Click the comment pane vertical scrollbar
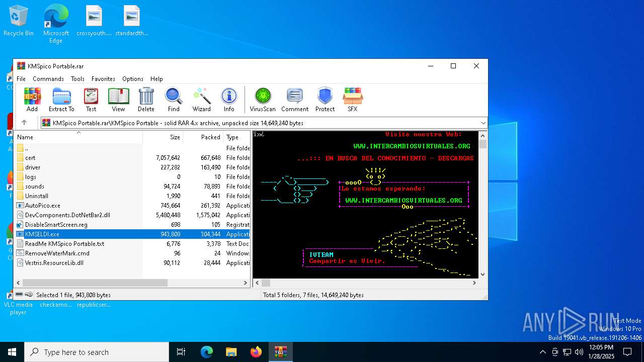644x362 pixels. [x=483, y=144]
